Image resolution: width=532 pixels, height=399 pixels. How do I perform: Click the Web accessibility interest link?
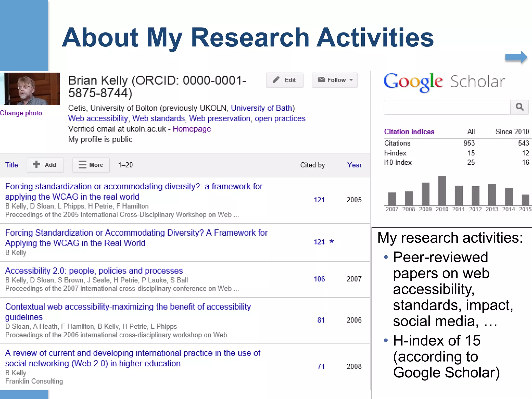coord(98,118)
